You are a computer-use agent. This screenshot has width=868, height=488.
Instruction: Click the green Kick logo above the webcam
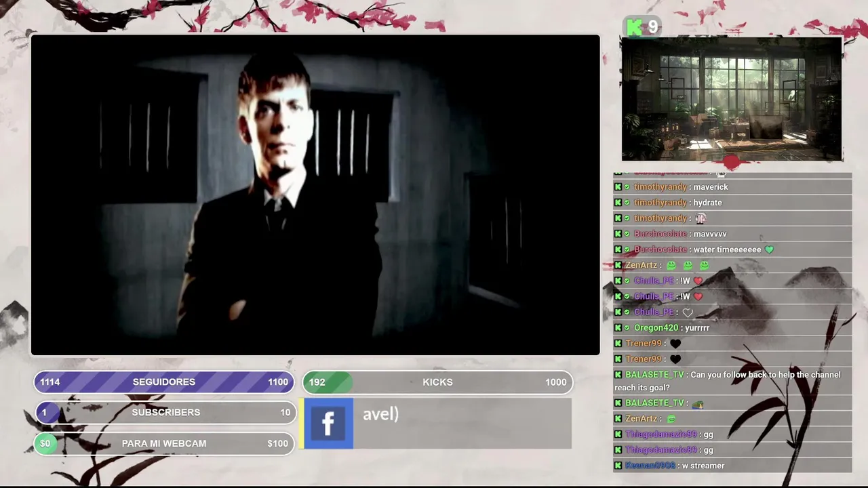634,27
